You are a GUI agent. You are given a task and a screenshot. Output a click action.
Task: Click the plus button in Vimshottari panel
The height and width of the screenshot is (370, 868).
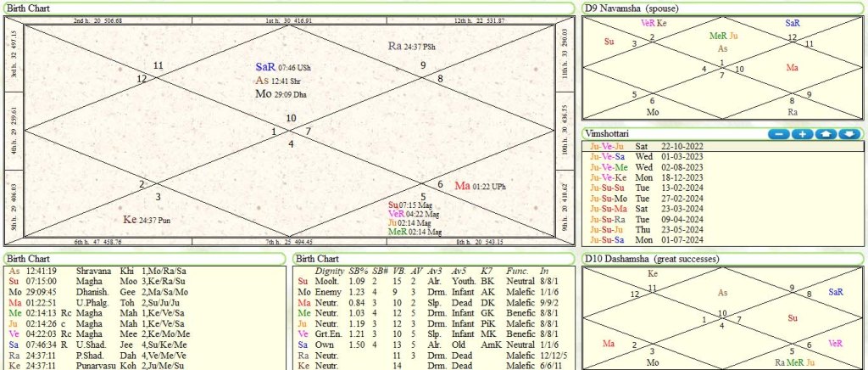[802, 134]
